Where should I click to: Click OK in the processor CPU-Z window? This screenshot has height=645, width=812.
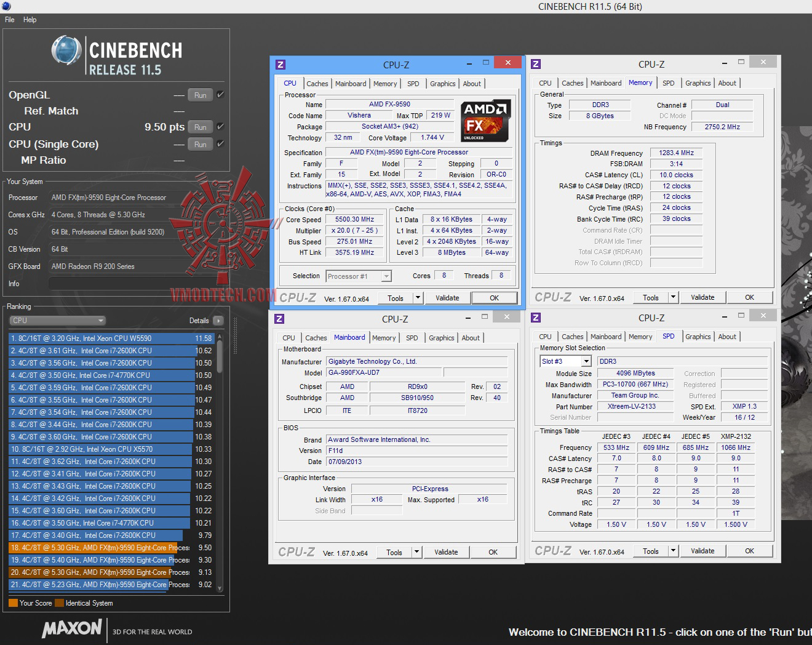tap(495, 298)
